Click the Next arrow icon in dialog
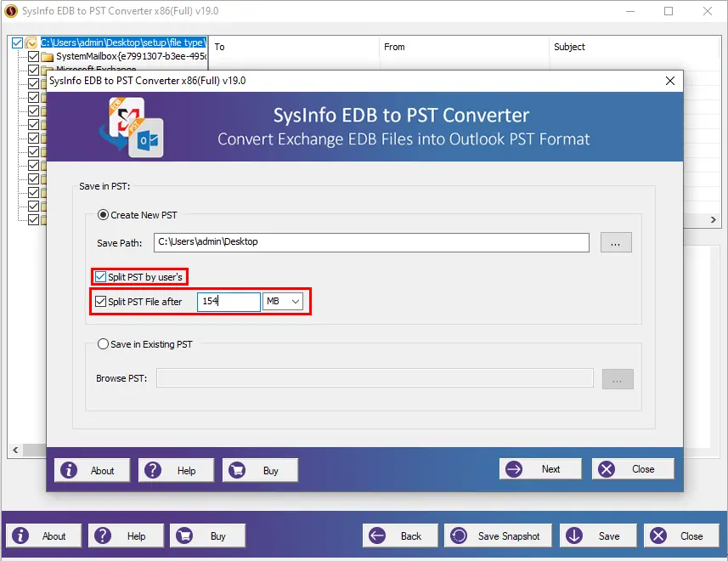 click(514, 469)
